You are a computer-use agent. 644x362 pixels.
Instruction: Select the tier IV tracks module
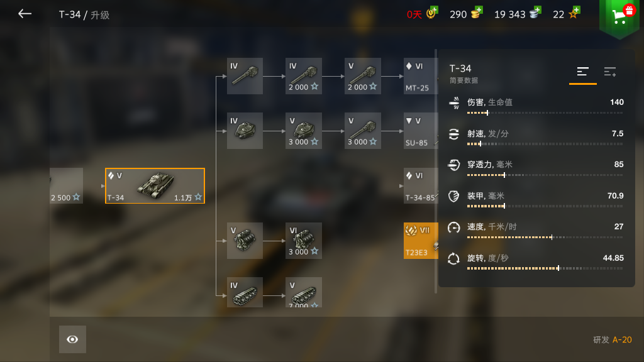pyautogui.click(x=245, y=292)
